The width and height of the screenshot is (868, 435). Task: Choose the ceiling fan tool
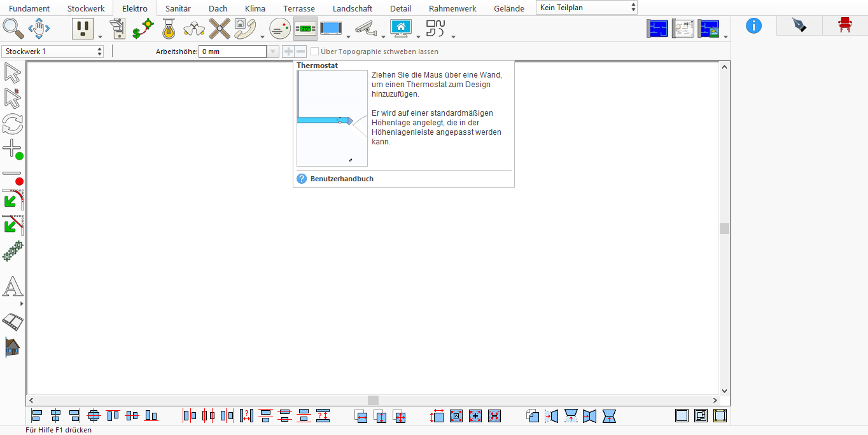[x=220, y=28]
